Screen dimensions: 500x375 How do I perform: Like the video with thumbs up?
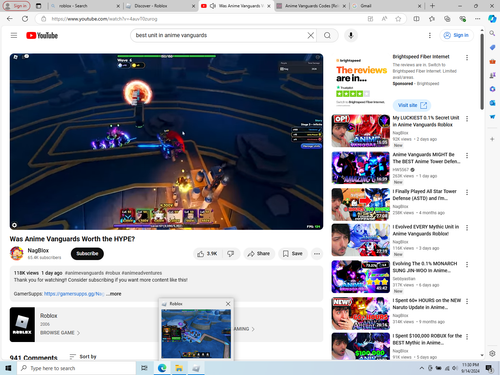coord(208,254)
